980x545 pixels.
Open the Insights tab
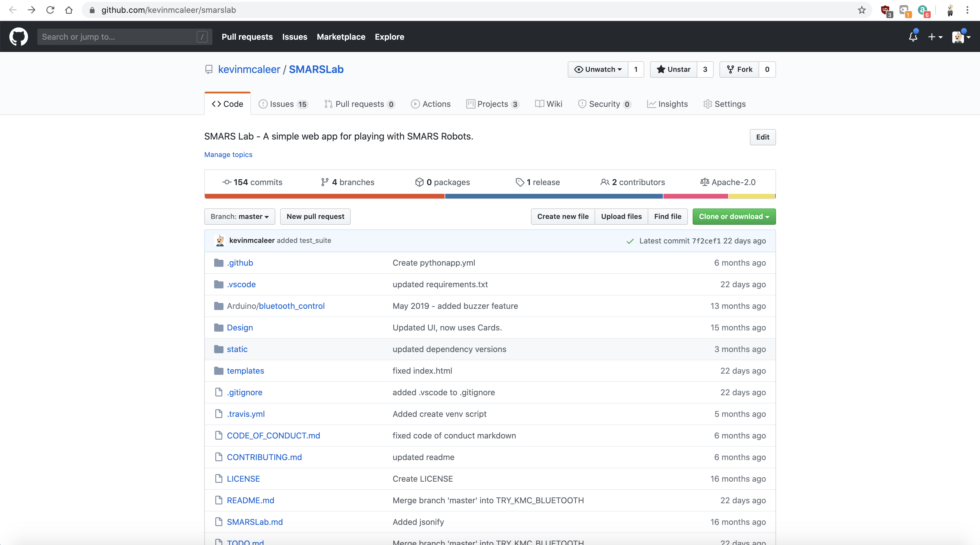click(x=668, y=104)
